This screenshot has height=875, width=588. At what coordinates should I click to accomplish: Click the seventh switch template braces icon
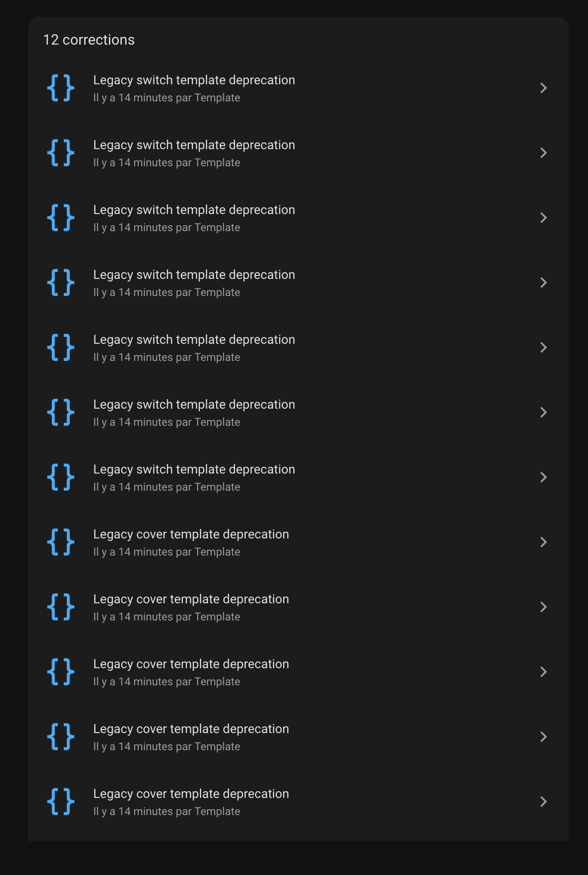pyautogui.click(x=61, y=477)
